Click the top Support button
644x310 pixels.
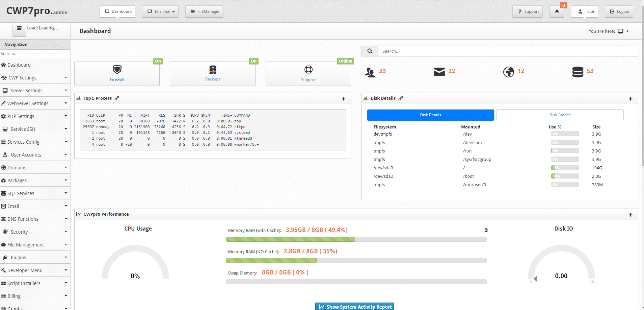pyautogui.click(x=528, y=11)
